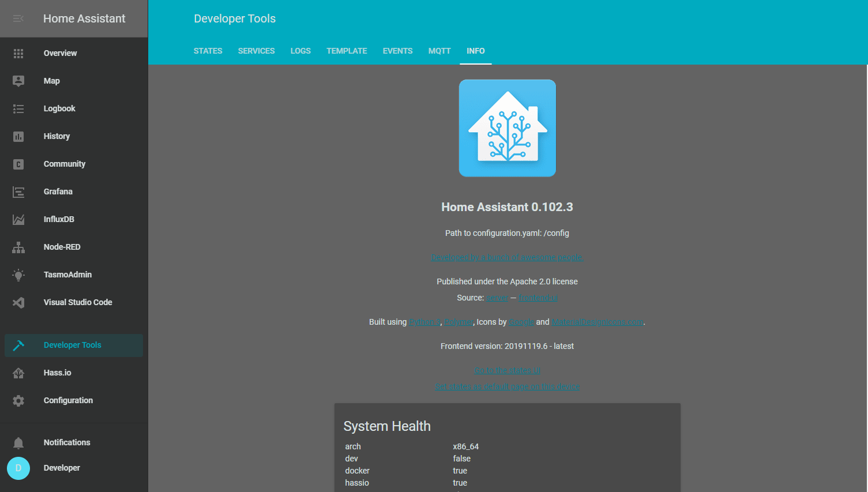
Task: Open the Logbook list icon
Action: (18, 108)
